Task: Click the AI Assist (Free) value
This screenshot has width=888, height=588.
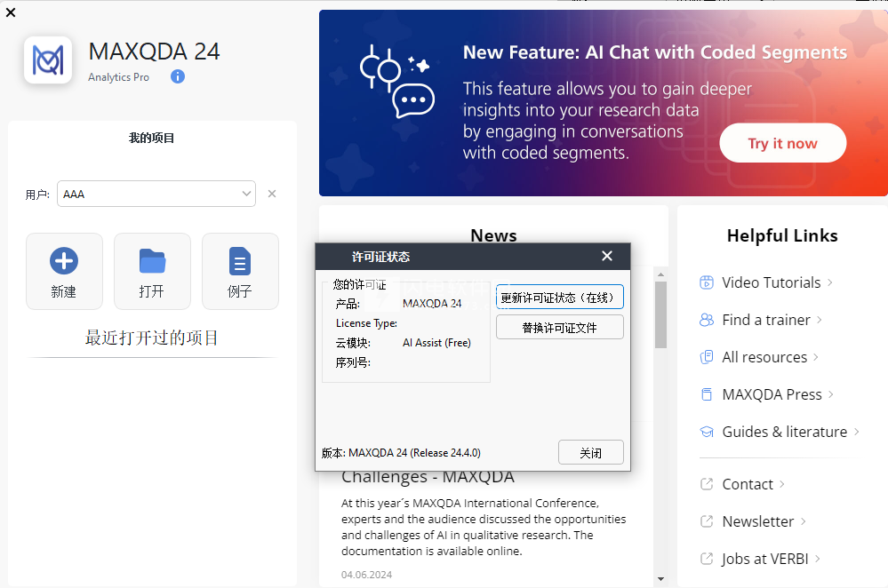Action: click(x=436, y=342)
